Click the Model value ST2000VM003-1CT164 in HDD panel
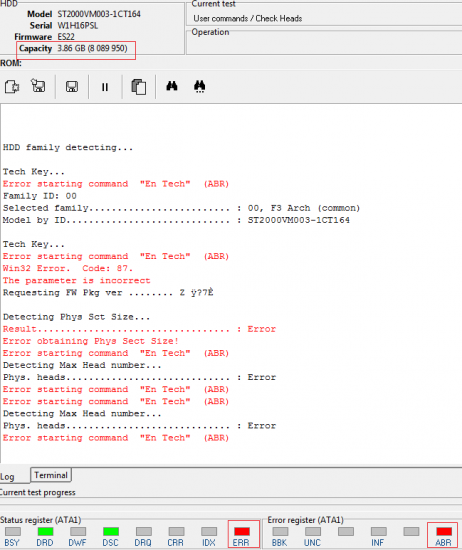 coord(99,14)
